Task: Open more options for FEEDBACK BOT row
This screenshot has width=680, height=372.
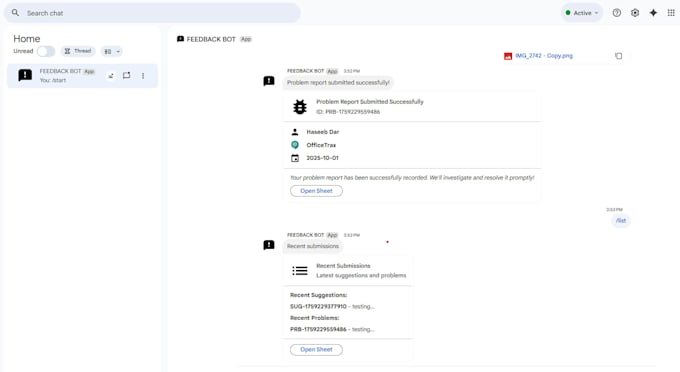Action: pyautogui.click(x=143, y=75)
